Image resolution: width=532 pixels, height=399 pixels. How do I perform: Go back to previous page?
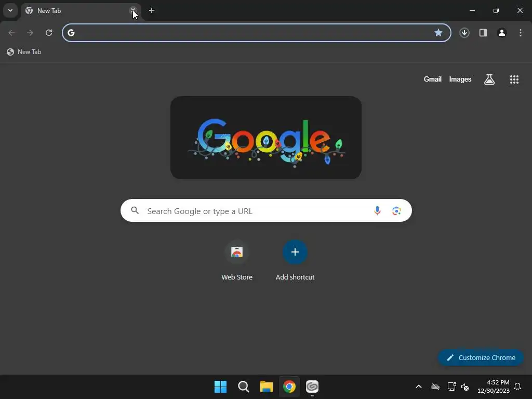point(11,33)
